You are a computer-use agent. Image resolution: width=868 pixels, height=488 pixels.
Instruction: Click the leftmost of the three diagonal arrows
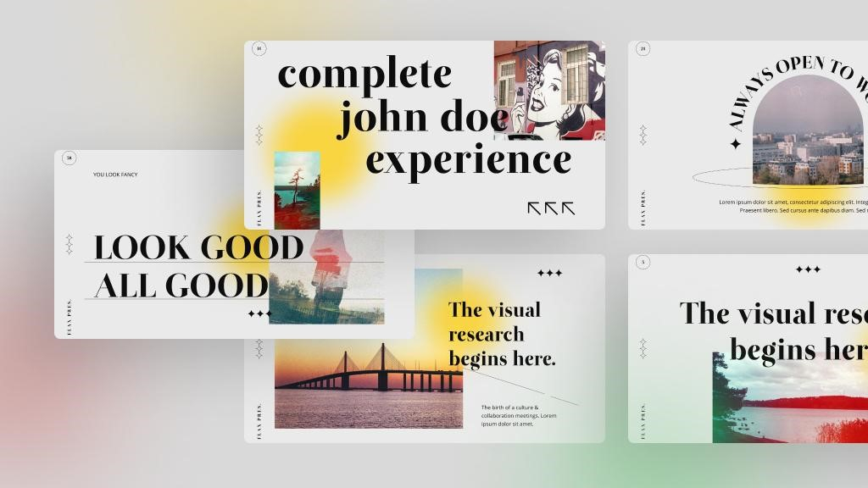(534, 208)
